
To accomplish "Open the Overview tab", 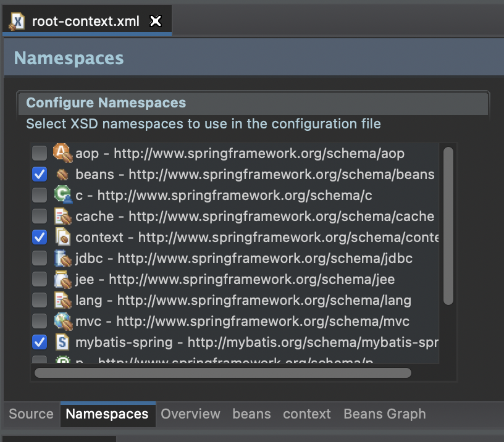I will pyautogui.click(x=190, y=414).
